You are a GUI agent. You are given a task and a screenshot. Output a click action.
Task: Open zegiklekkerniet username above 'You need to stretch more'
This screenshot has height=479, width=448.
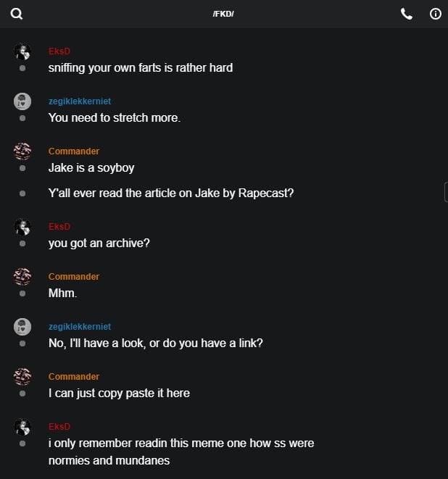click(80, 101)
